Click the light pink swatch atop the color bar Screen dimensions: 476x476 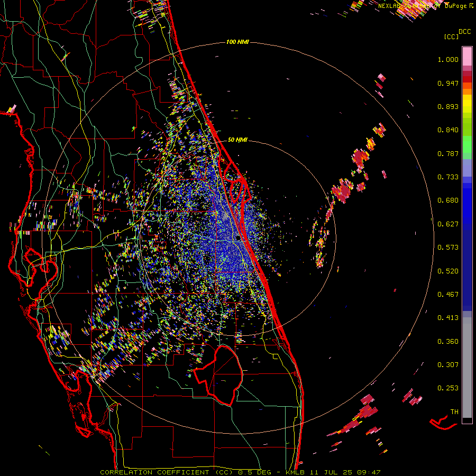(467, 56)
